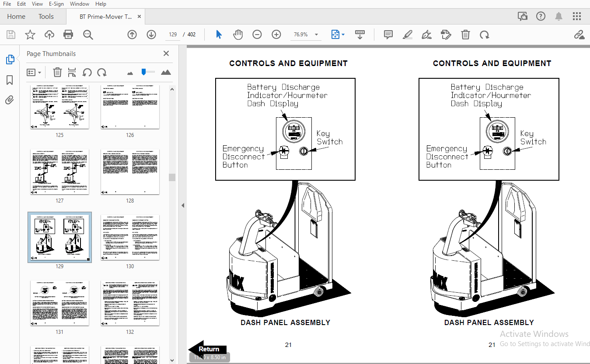Click the thumbnails scrollbar up arrow
This screenshot has height=364, width=590.
[172, 89]
